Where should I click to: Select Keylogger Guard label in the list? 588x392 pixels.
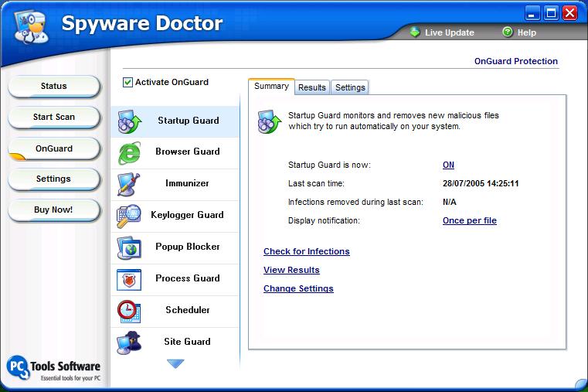tap(187, 215)
